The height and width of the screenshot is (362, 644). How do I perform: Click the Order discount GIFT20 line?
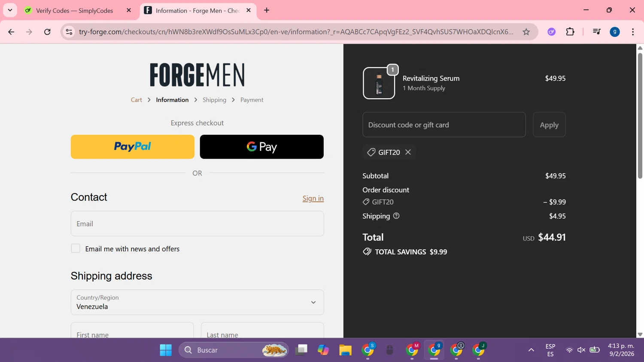464,202
